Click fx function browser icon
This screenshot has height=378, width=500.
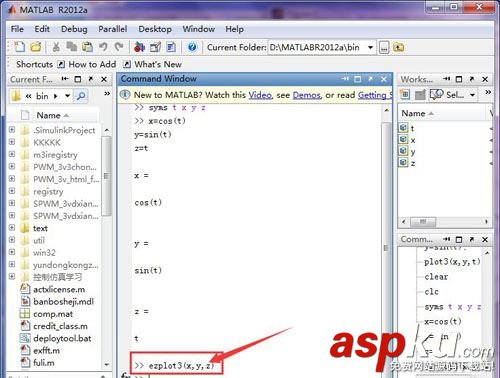(x=126, y=375)
